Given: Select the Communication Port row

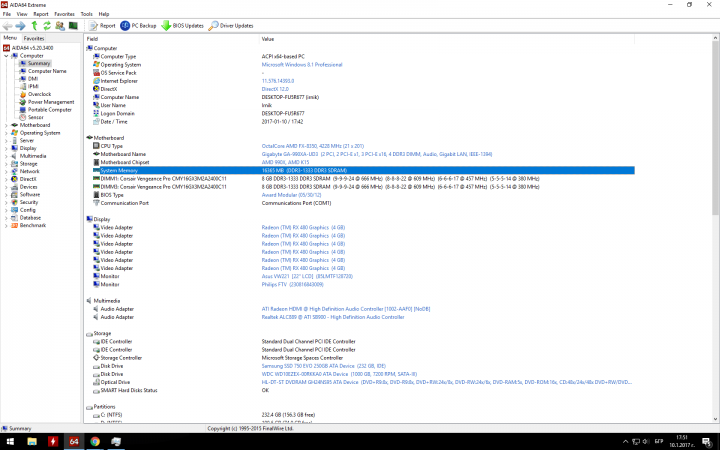Looking at the screenshot, I should click(359, 203).
